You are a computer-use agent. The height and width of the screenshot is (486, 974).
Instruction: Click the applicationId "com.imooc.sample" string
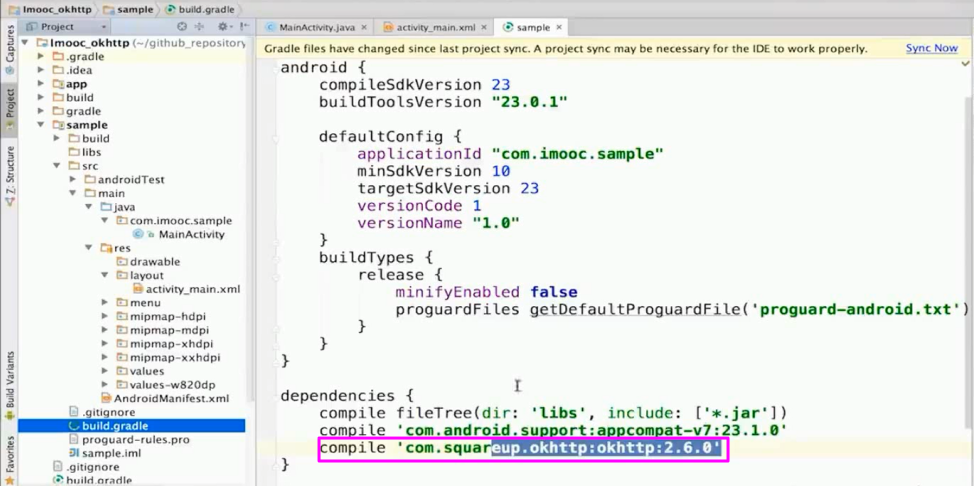click(577, 154)
